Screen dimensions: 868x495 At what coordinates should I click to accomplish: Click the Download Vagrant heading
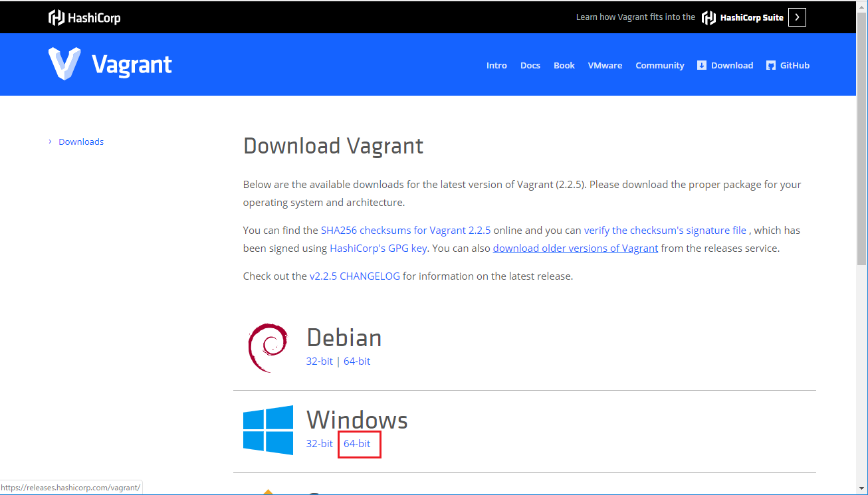(x=334, y=146)
